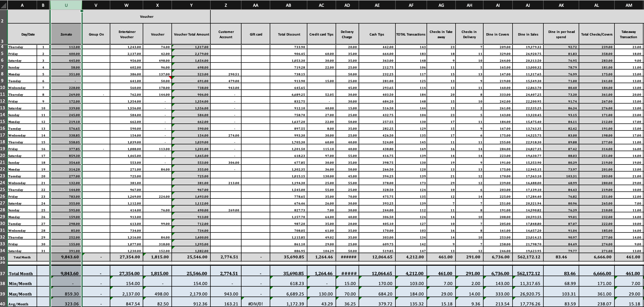Click the Cash Tips heading cell
Image resolution: width=644 pixels, height=307 pixels.
tap(377, 34)
